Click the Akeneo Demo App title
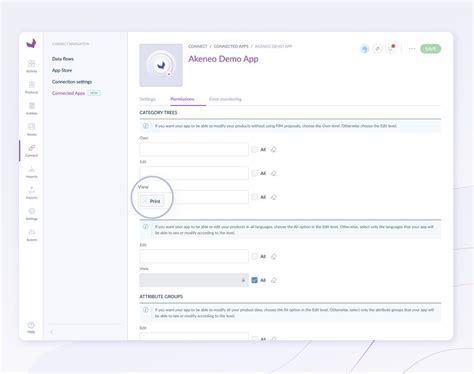This screenshot has height=374, width=474. tap(223, 59)
